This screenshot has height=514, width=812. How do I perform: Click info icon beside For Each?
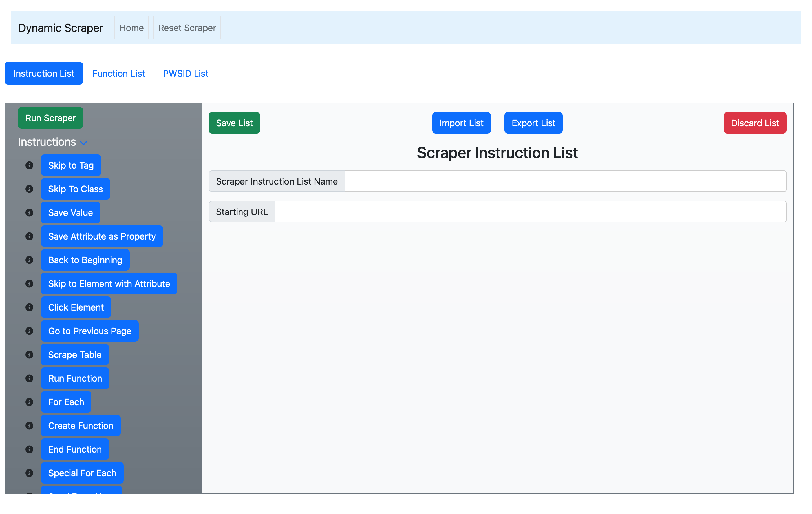29,402
